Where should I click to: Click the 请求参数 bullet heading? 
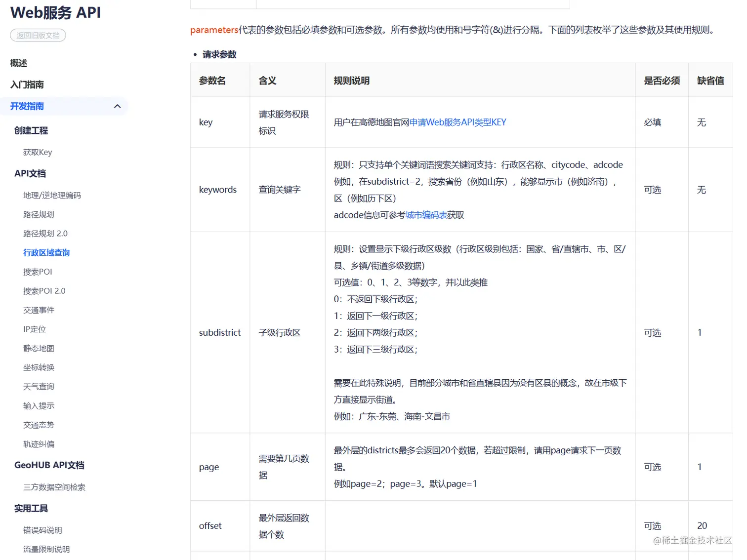219,54
